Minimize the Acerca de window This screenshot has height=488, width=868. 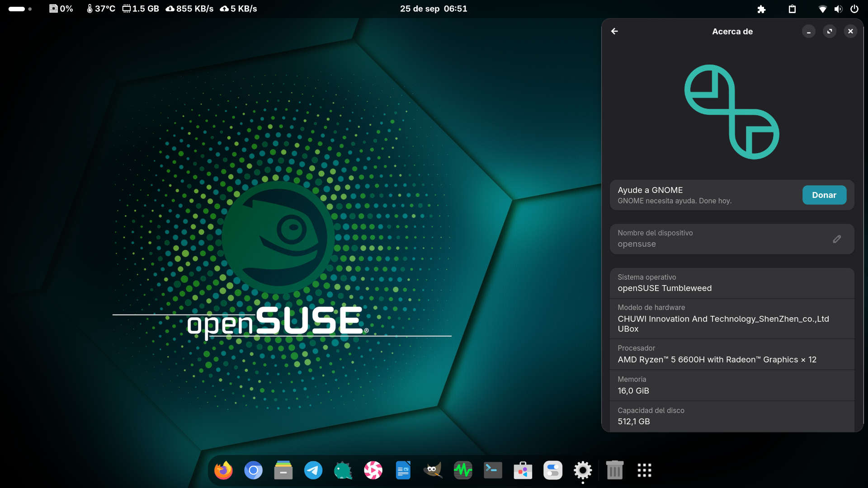coord(808,31)
